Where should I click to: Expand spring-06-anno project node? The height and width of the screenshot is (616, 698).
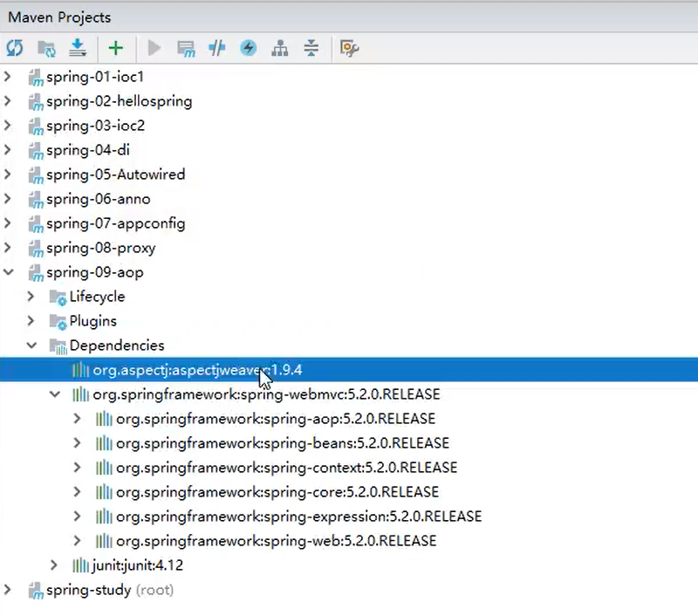[8, 199]
